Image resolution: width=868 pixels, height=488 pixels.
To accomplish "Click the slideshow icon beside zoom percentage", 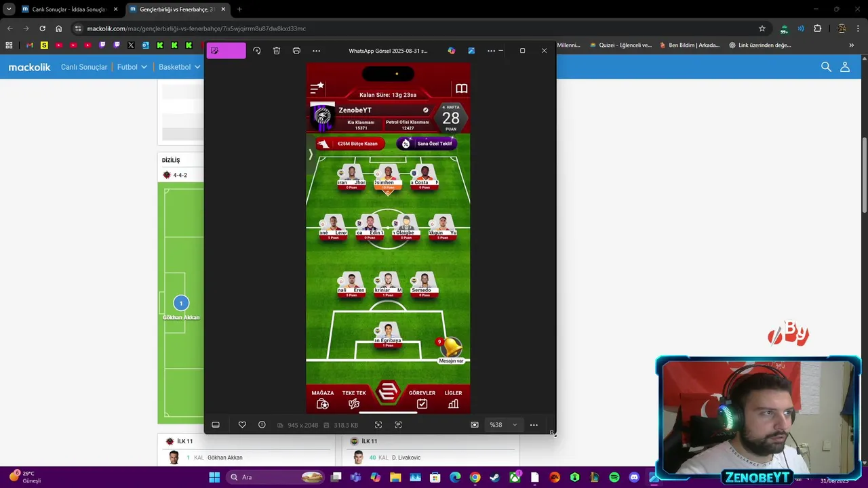I will click(475, 425).
